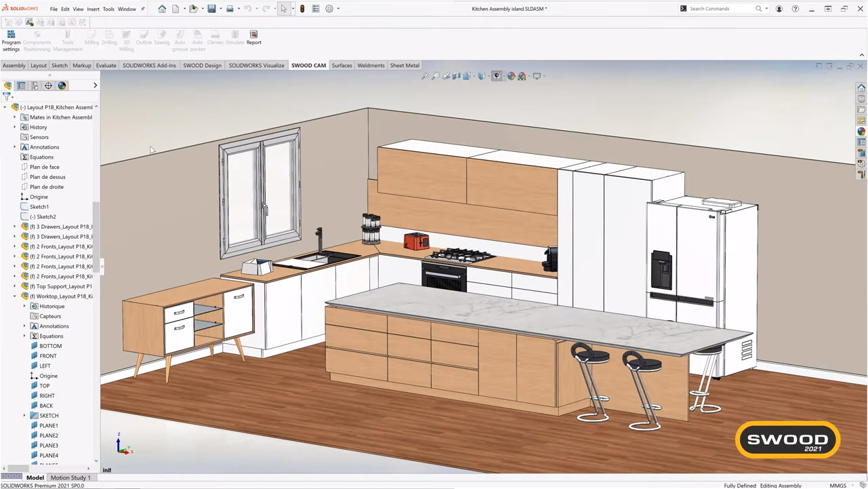Click the Zoom to Fit icon
The image size is (868, 489).
(x=425, y=76)
